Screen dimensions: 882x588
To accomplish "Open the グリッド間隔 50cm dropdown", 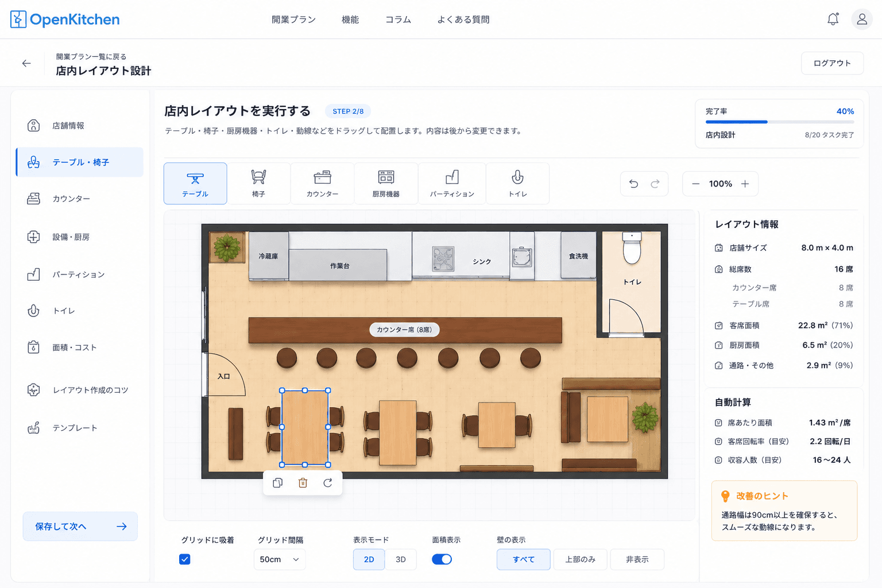I will 279,559.
